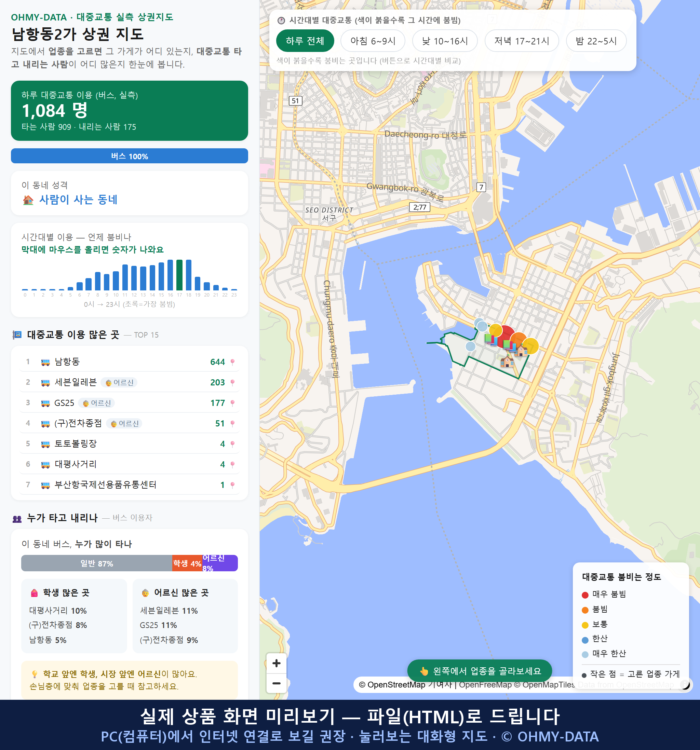Click the 왼쪽에서 업종을 골라보세요 green pill
Screen dimensions: 700x750
[x=480, y=671]
